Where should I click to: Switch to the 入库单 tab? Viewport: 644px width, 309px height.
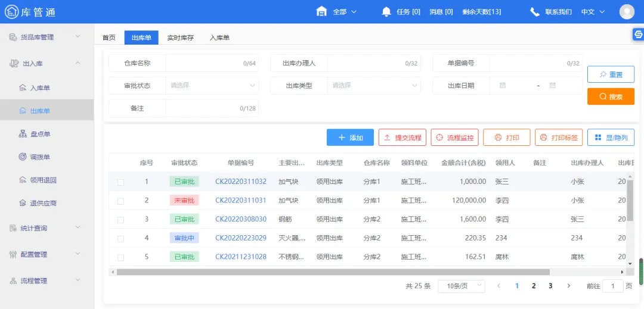219,38
